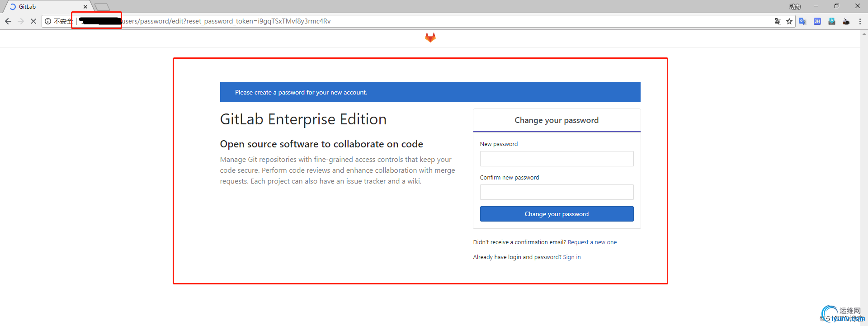Stop loading the page
This screenshot has width=868, height=326.
pos(33,21)
